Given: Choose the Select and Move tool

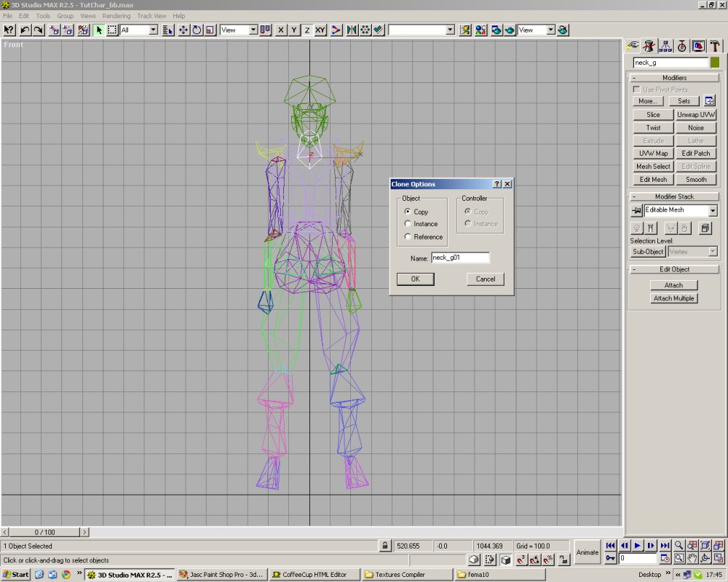Looking at the screenshot, I should point(183,30).
